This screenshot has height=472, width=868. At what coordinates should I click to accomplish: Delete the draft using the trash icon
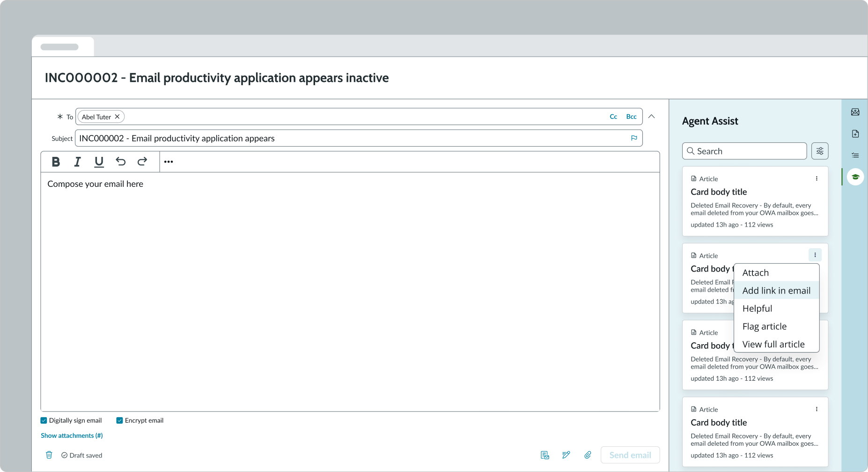tap(49, 455)
